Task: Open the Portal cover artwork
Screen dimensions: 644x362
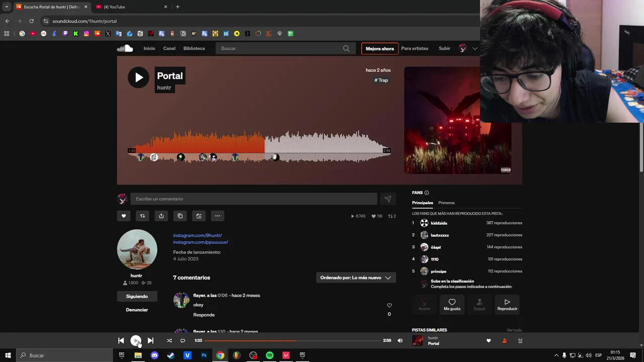Action: (x=458, y=120)
